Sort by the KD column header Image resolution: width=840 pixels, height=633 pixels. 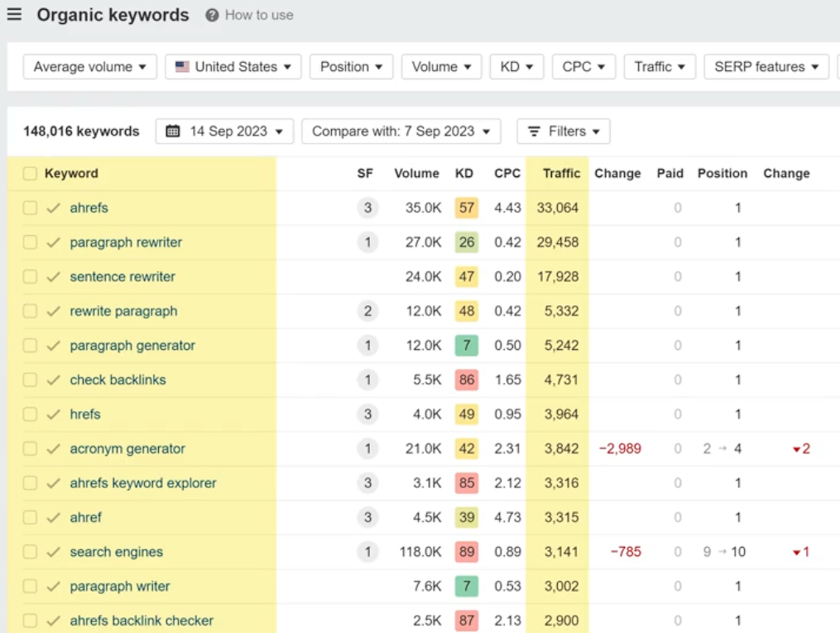pyautogui.click(x=464, y=174)
